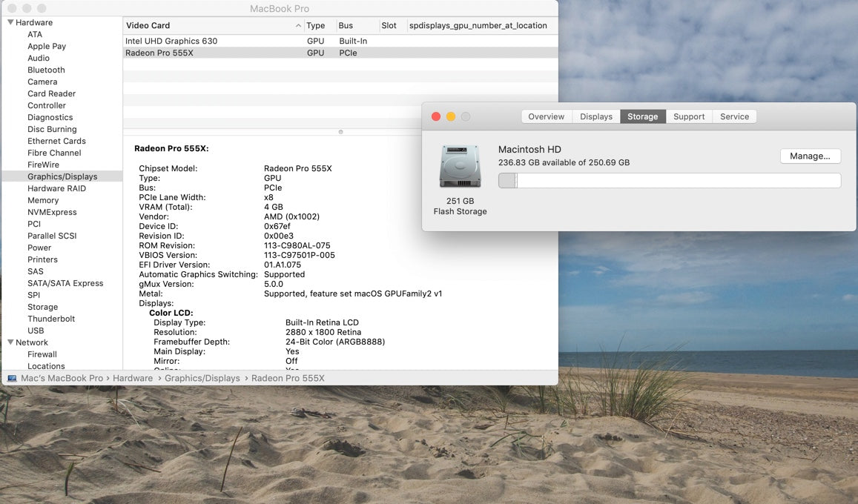Open the Thunderbolt hardware item
Viewport: 858px width, 504px height.
click(x=51, y=319)
